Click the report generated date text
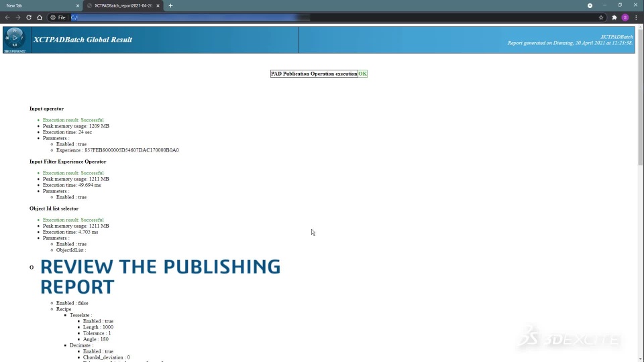This screenshot has height=362, width=644. pyautogui.click(x=570, y=43)
